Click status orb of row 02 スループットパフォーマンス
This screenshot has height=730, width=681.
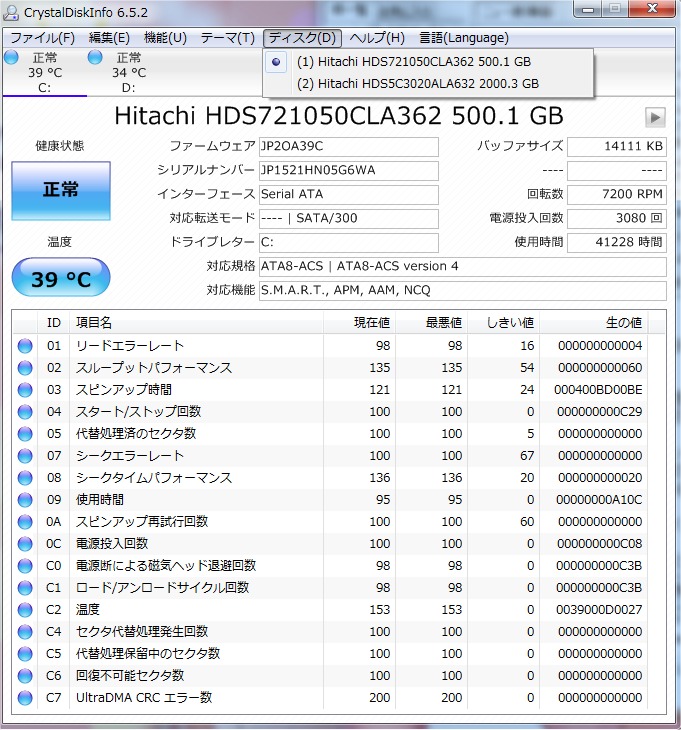point(25,368)
